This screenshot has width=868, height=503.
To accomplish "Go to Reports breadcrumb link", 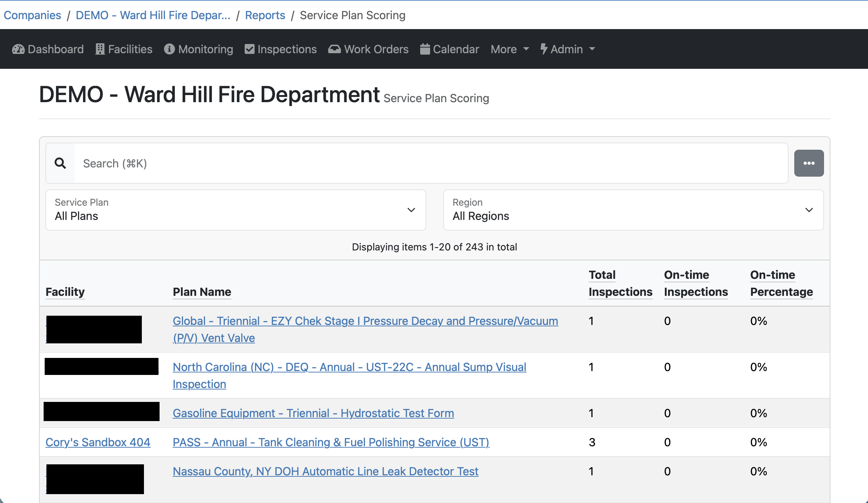I will [x=265, y=15].
